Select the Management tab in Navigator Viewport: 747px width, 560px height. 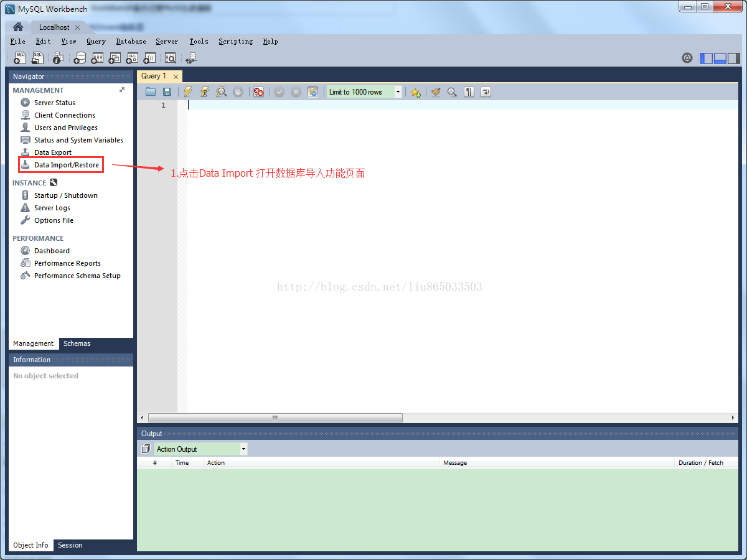pos(34,343)
